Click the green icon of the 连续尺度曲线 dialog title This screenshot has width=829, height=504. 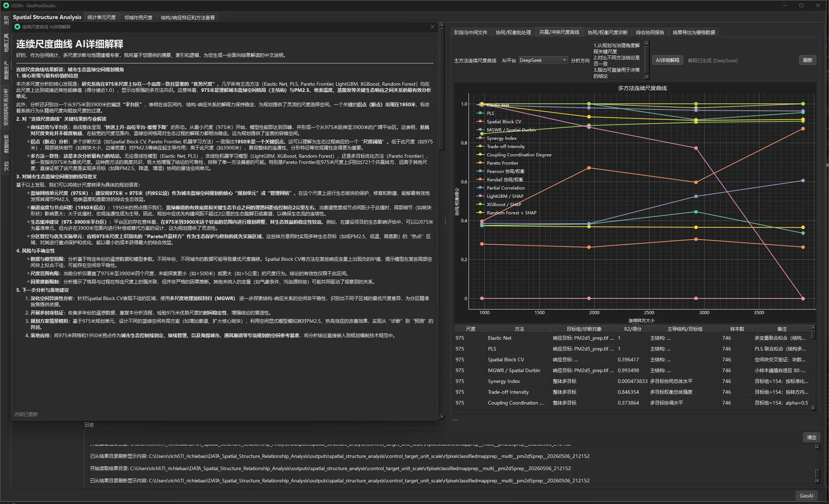tap(17, 27)
